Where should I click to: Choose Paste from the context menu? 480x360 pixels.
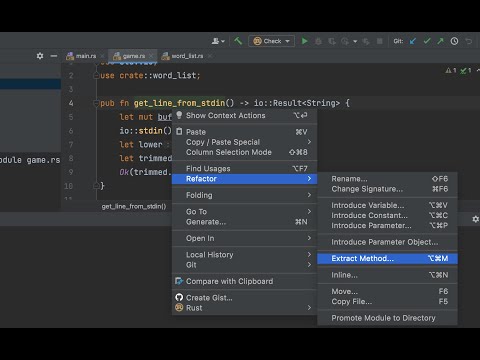tap(244, 132)
